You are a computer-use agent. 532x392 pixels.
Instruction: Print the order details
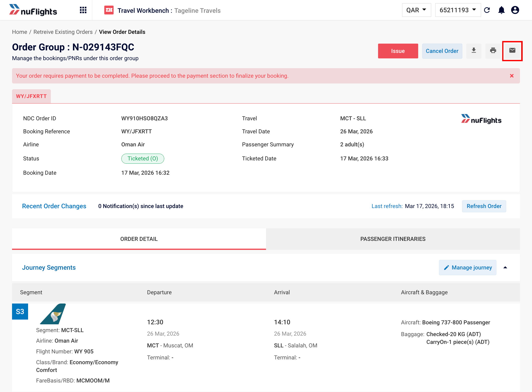click(x=493, y=51)
